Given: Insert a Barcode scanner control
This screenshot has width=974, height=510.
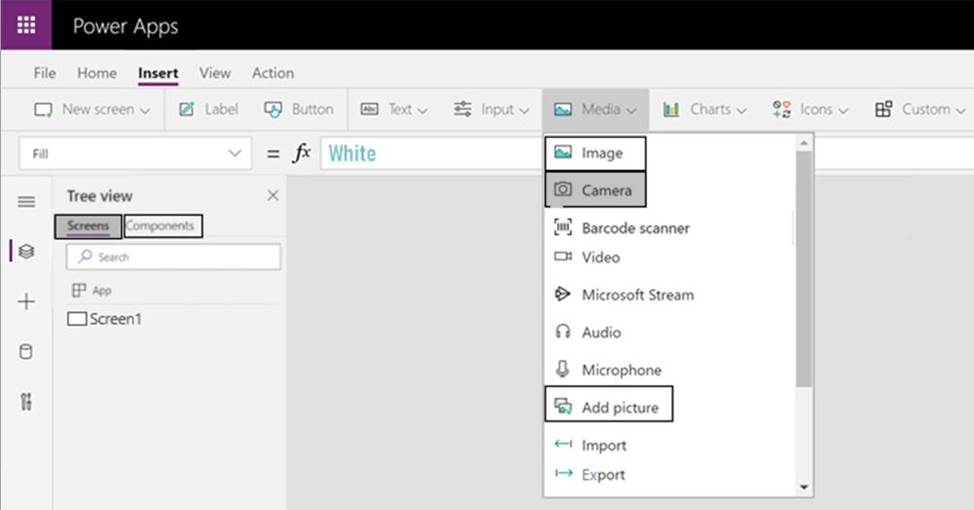Looking at the screenshot, I should (634, 228).
